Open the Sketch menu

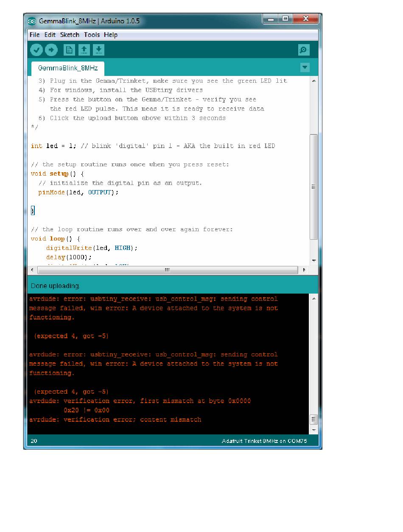pos(70,35)
